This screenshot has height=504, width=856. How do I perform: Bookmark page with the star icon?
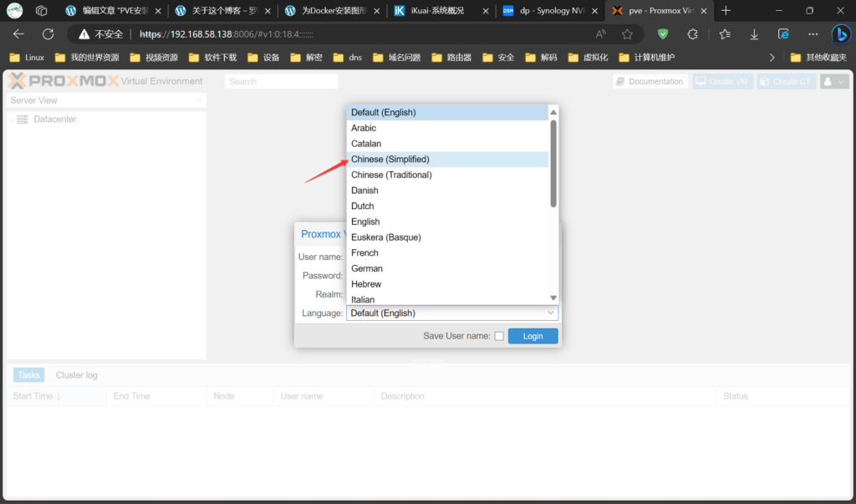click(627, 34)
